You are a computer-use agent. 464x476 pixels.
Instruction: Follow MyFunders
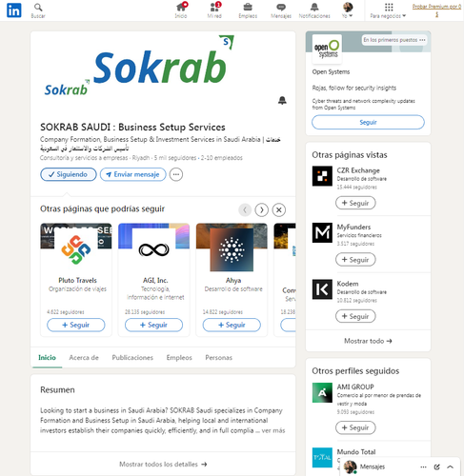355,260
